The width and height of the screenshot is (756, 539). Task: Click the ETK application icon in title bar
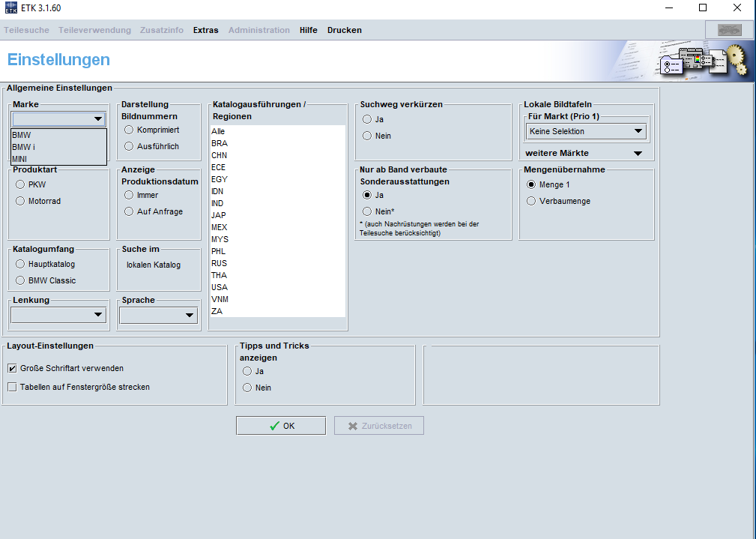click(x=10, y=7)
